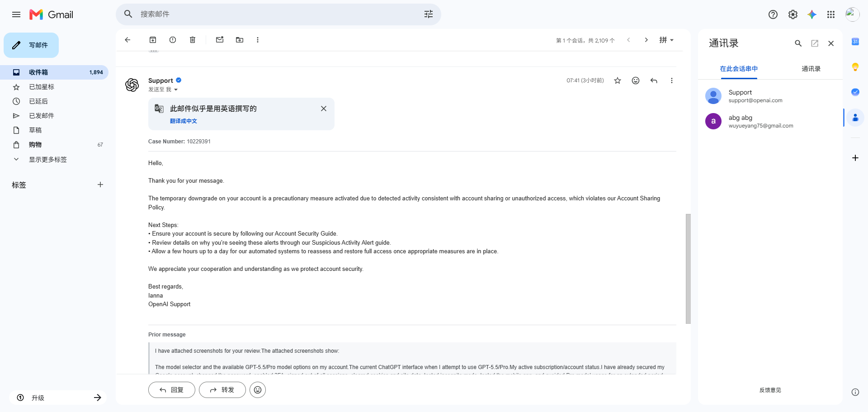Image resolution: width=868 pixels, height=412 pixels.
Task: Reply using the header arrow icon
Action: 654,81
